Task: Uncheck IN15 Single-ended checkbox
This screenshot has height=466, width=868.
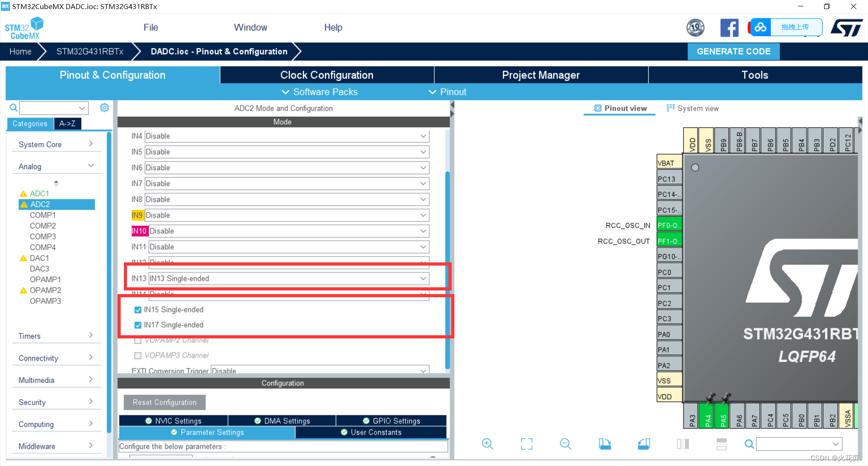Action: [138, 310]
